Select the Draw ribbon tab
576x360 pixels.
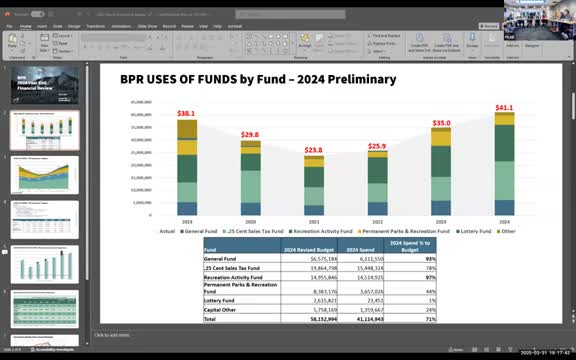coord(57,26)
